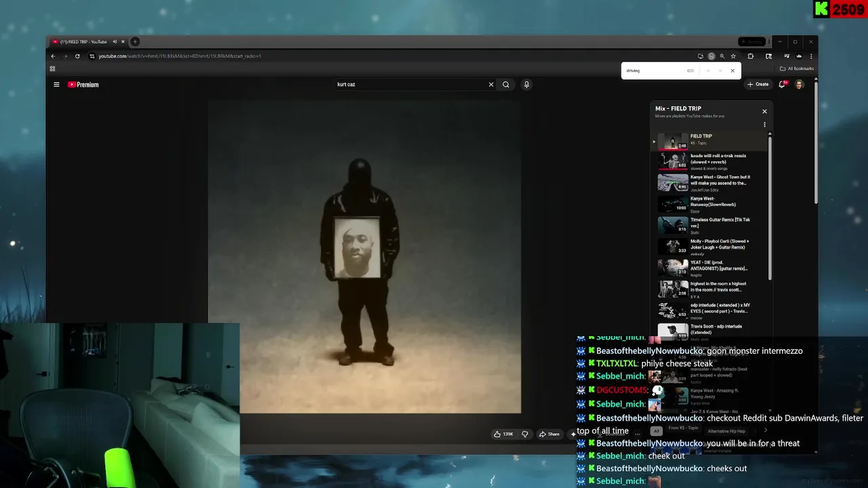
Task: Start voice search with the microphone
Action: click(526, 85)
